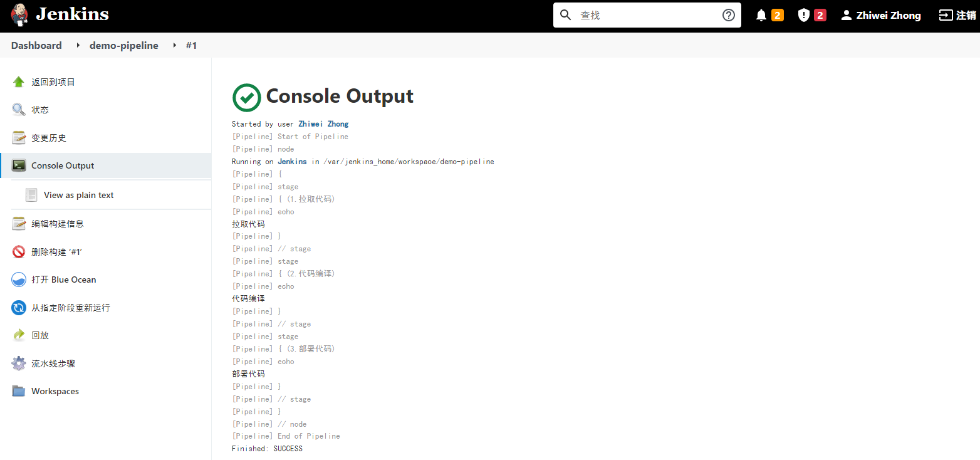
Task: Go to Dashboard breadcrumb
Action: 36,45
